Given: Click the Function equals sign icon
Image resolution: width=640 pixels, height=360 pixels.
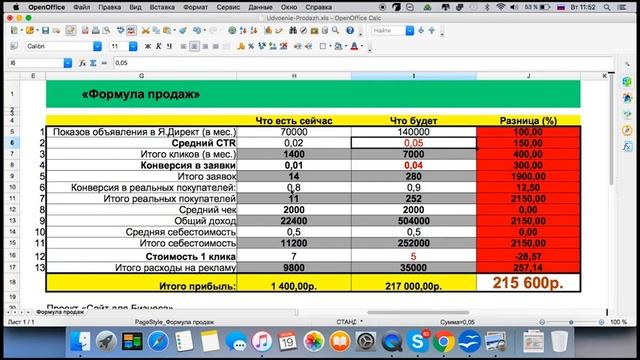Looking at the screenshot, I should (104, 63).
